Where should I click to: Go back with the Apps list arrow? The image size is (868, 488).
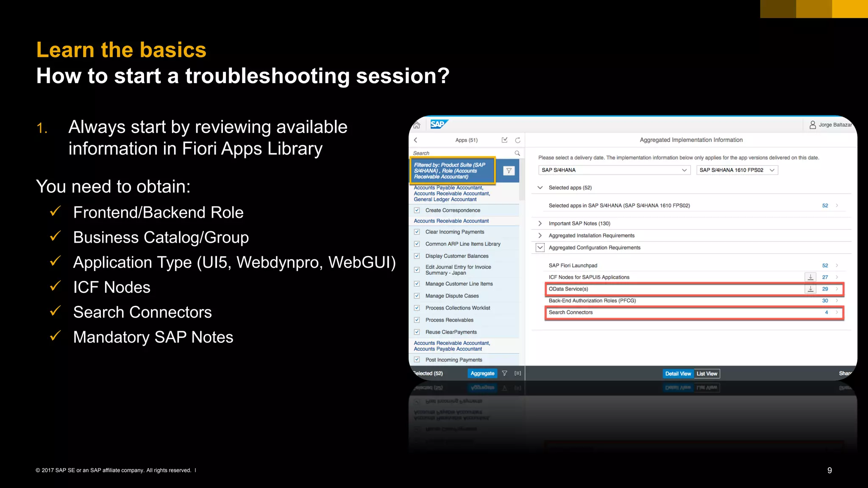416,140
